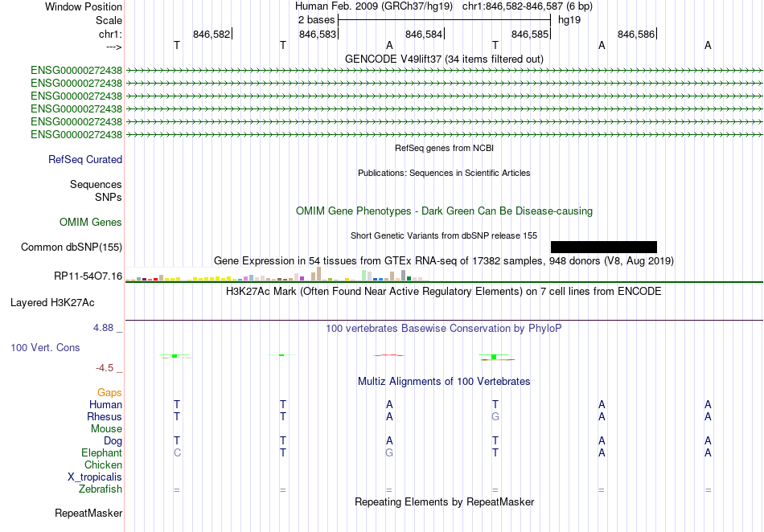Open 'RefSeq genes from NCBI' track title

444,148
